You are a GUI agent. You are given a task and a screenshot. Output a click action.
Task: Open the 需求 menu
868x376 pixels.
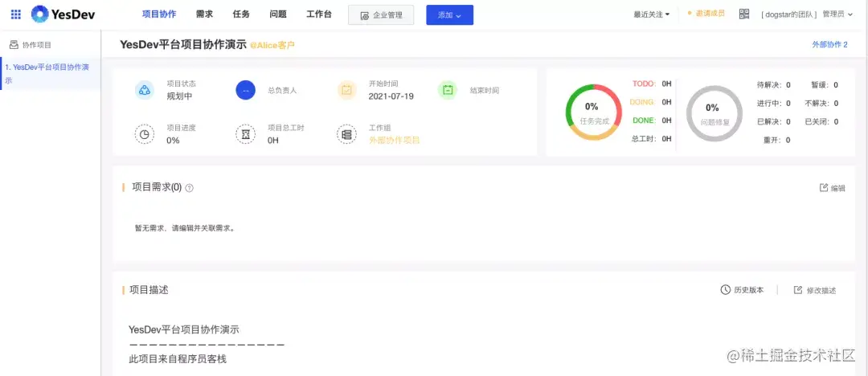[x=204, y=14]
